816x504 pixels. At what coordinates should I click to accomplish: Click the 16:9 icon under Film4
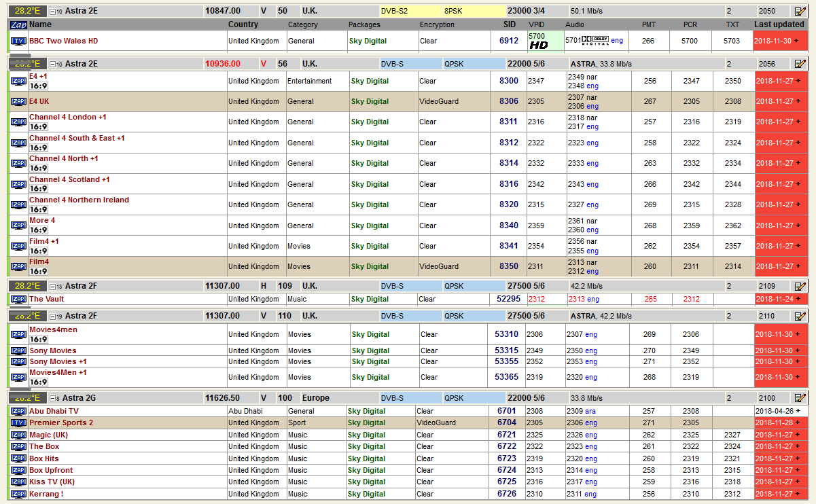(x=39, y=272)
